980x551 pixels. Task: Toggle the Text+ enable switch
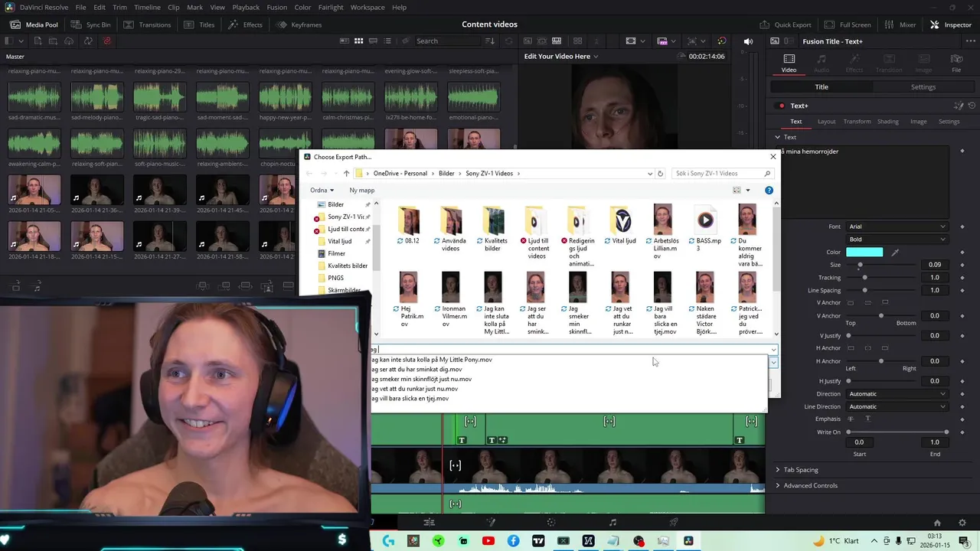781,106
